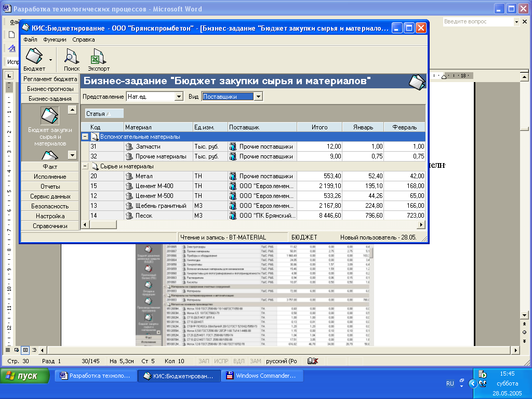Viewport: 532px width, 399px height.
Task: Click the grid horizontal scrollbar right arrow
Action: (421, 224)
